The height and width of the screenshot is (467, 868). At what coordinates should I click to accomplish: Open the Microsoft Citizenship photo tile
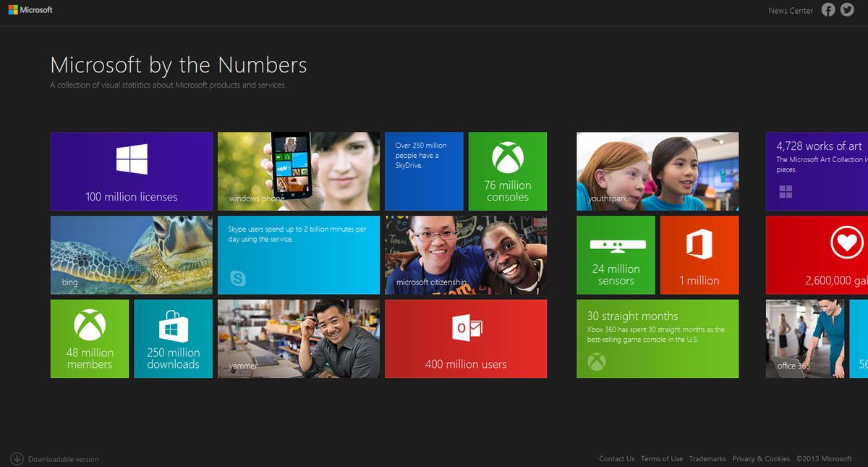(x=466, y=255)
